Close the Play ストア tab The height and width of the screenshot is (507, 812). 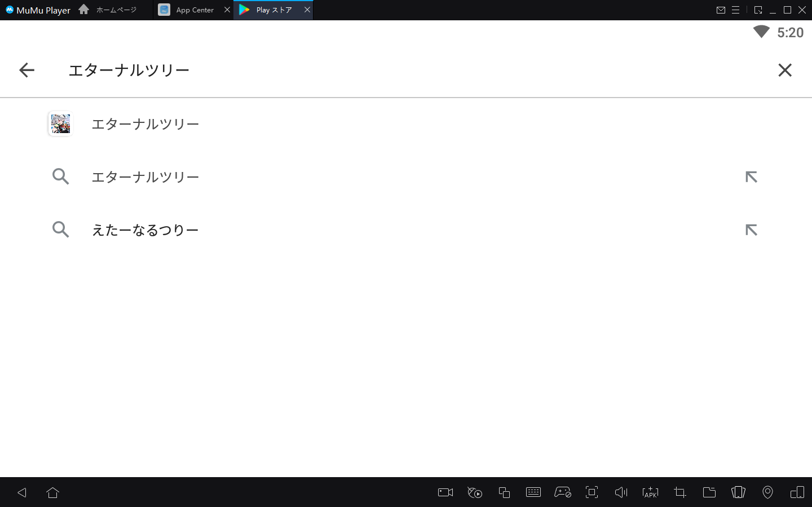click(307, 10)
